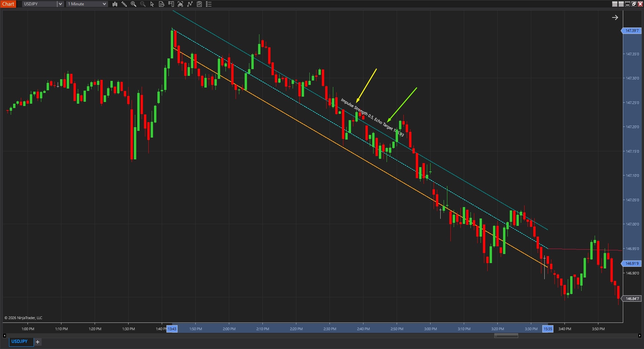
Task: Click the scrollbar left arrow
Action: 4,336
